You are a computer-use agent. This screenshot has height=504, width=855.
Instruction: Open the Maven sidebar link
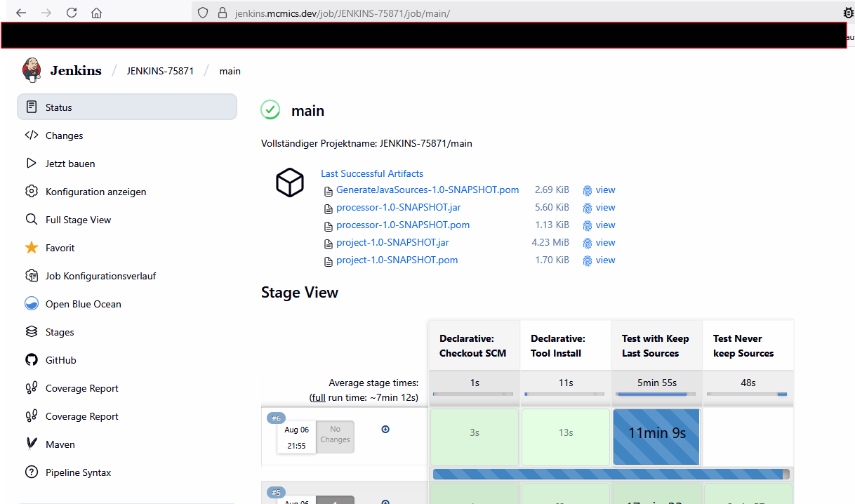pos(60,444)
